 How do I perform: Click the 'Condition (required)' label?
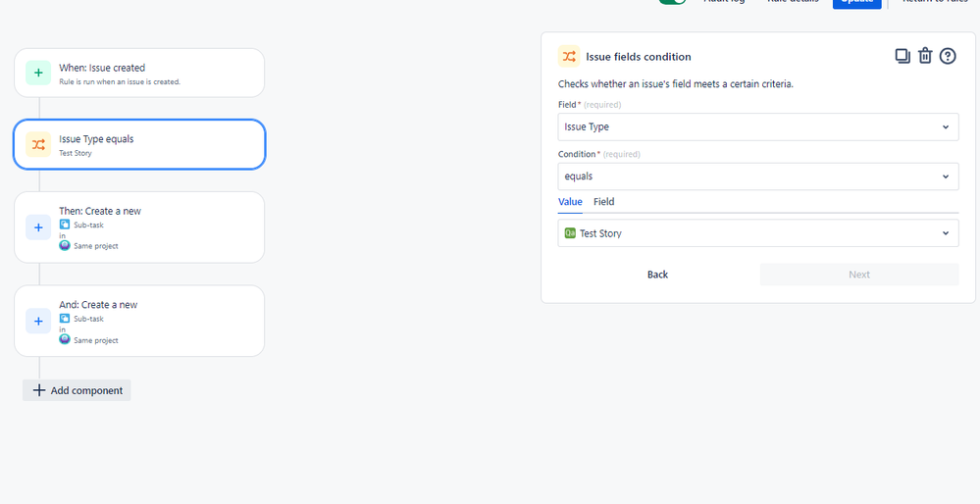pos(598,154)
